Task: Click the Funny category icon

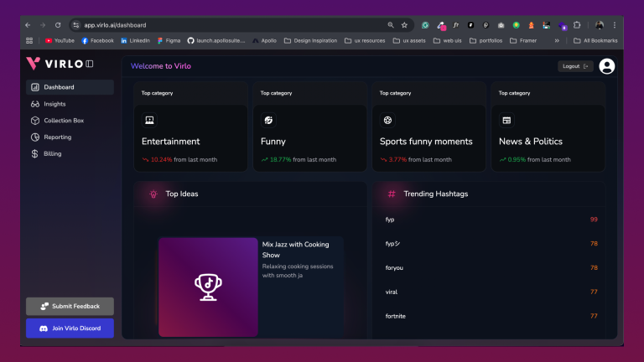Action: click(x=268, y=120)
